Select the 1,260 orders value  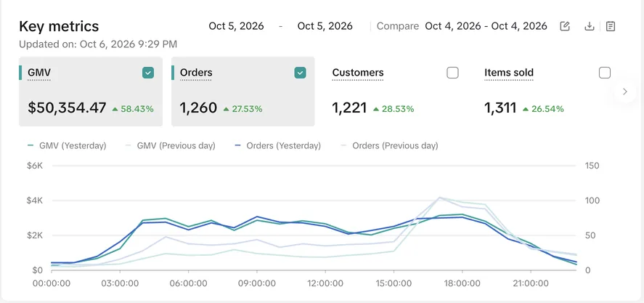click(x=198, y=108)
